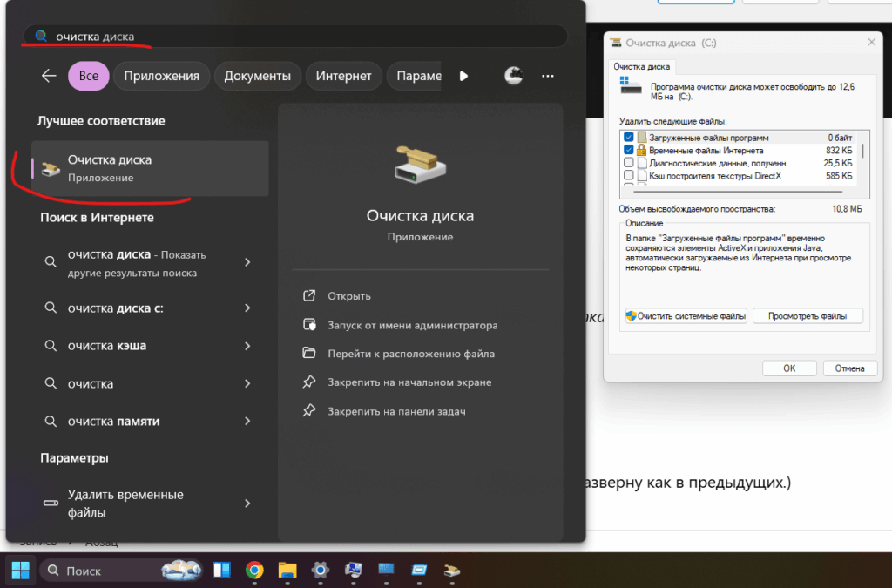Expand очистка диска web results chevron
The height and width of the screenshot is (588, 892).
(247, 262)
